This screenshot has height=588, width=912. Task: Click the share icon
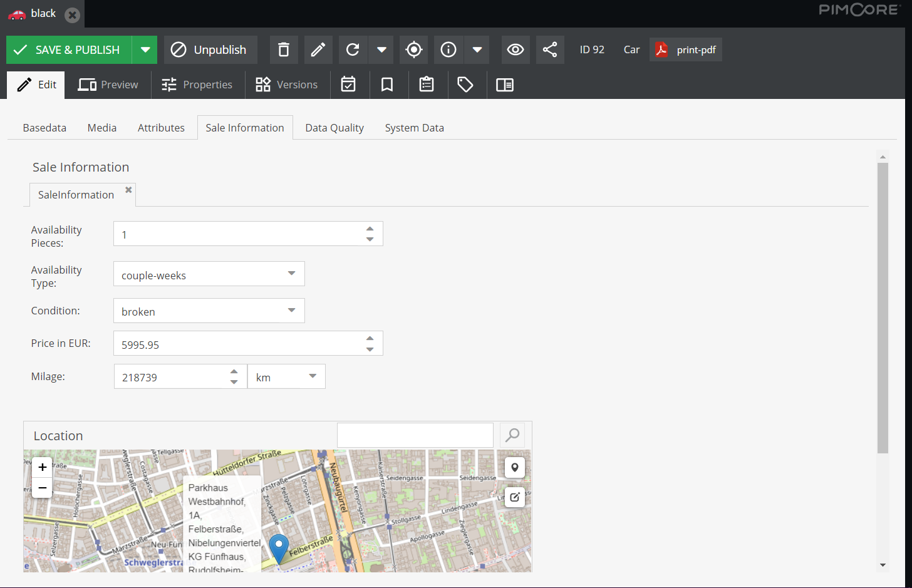click(x=550, y=49)
